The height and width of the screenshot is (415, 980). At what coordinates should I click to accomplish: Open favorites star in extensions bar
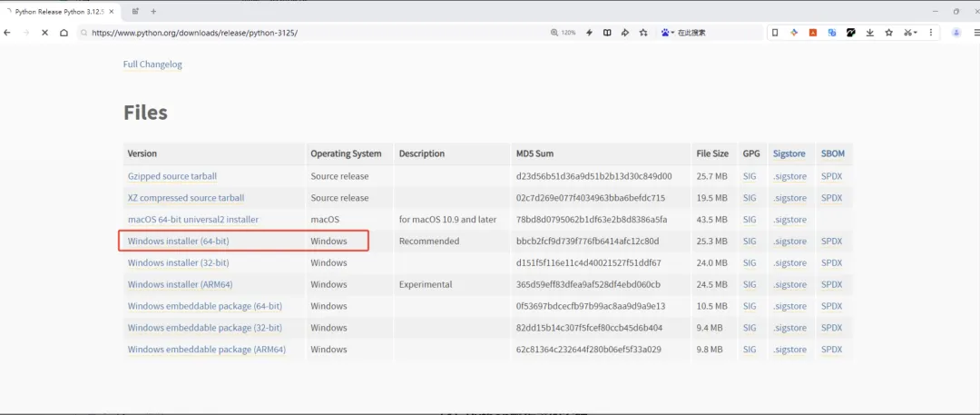pos(888,33)
